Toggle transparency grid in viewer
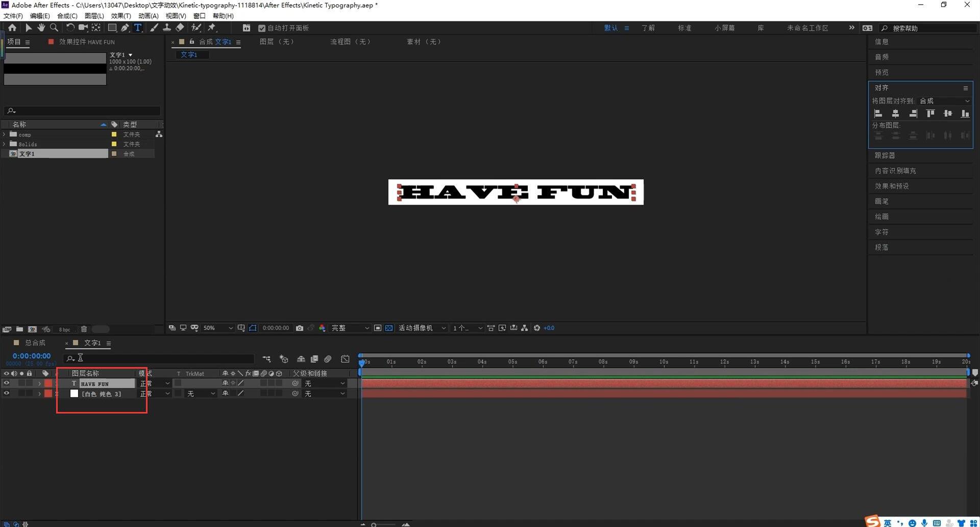Viewport: 980px width, 527px height. coord(389,328)
